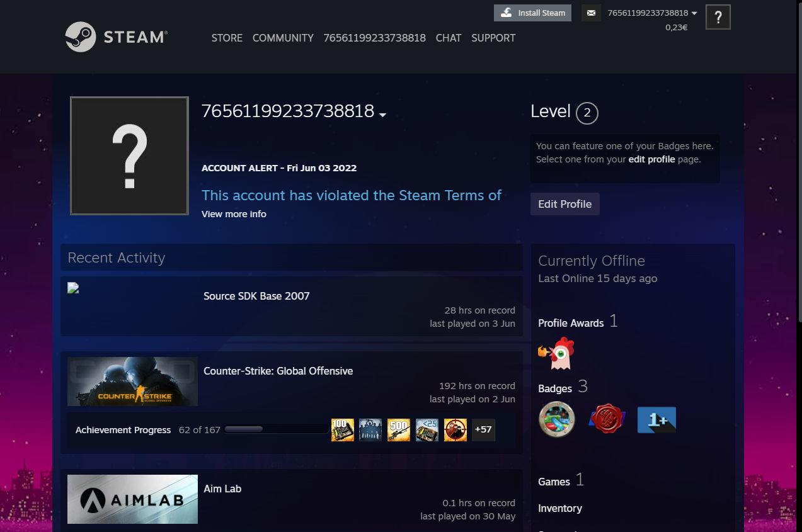The height and width of the screenshot is (532, 802).
Task: Open the team silhouettes achievement icon
Action: [370, 430]
